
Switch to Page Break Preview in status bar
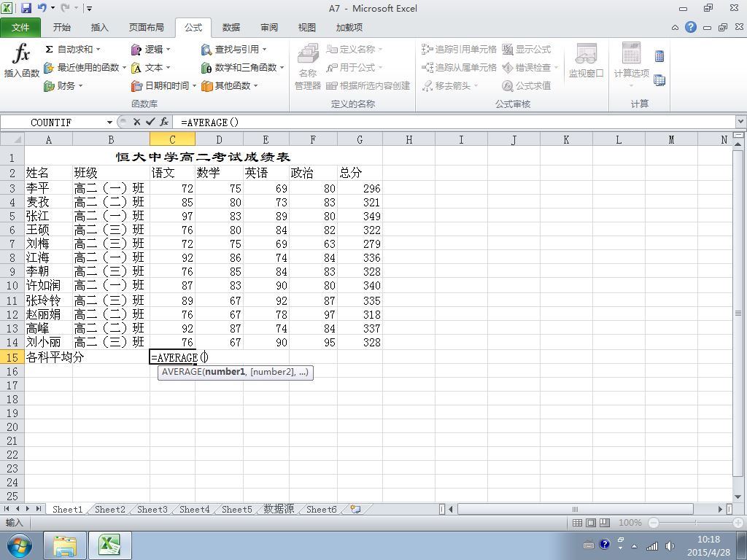click(605, 522)
